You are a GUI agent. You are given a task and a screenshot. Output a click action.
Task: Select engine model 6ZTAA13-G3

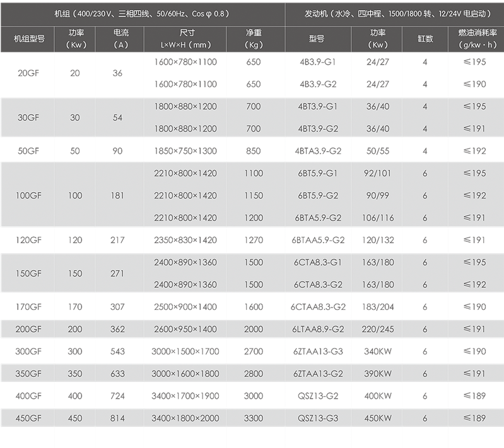pyautogui.click(x=318, y=352)
